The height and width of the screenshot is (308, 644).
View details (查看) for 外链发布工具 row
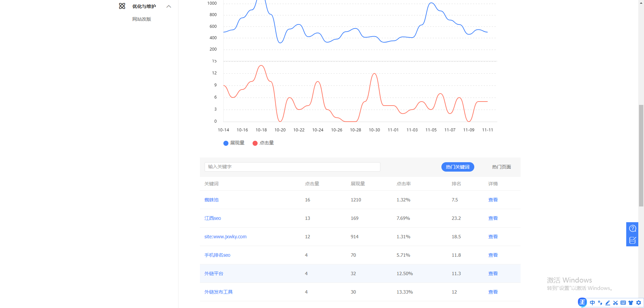(x=493, y=292)
